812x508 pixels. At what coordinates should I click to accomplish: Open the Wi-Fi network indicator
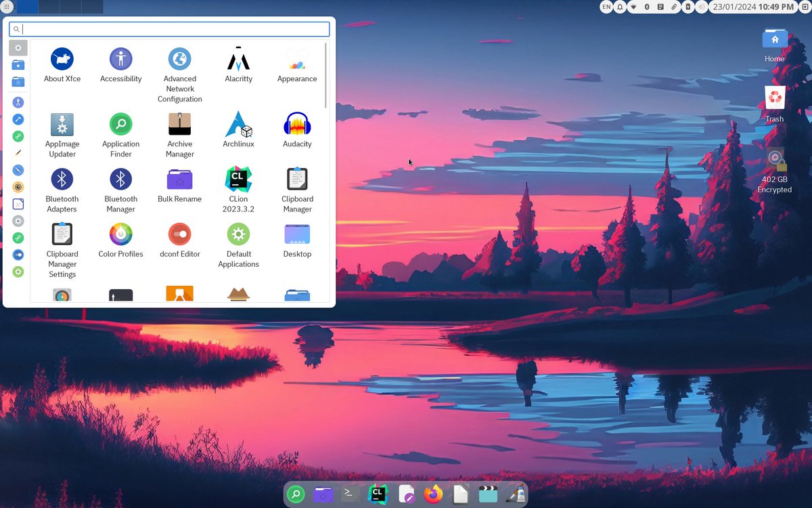tap(633, 7)
